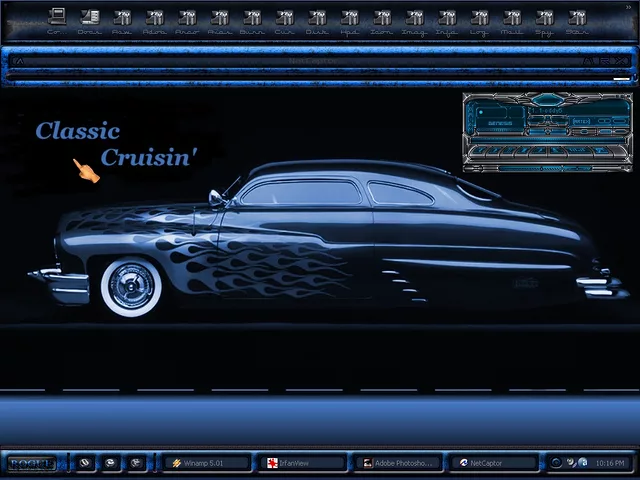Open the Start menu button on the taskbar
This screenshot has width=640, height=480.
(31, 463)
